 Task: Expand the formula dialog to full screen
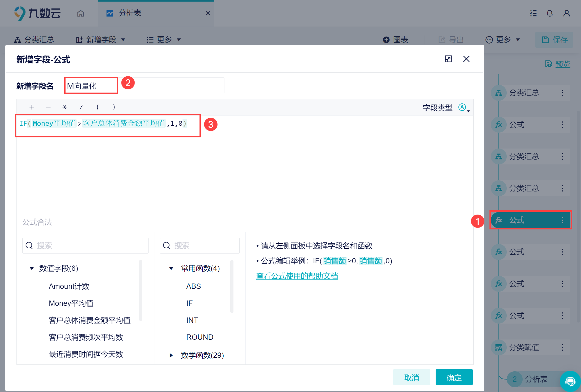[x=448, y=59]
